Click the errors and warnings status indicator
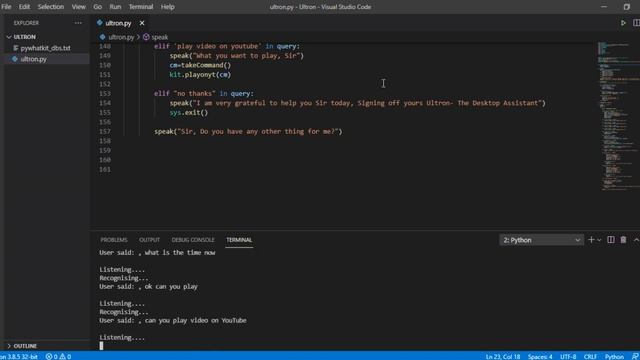The width and height of the screenshot is (640, 360). point(58,356)
